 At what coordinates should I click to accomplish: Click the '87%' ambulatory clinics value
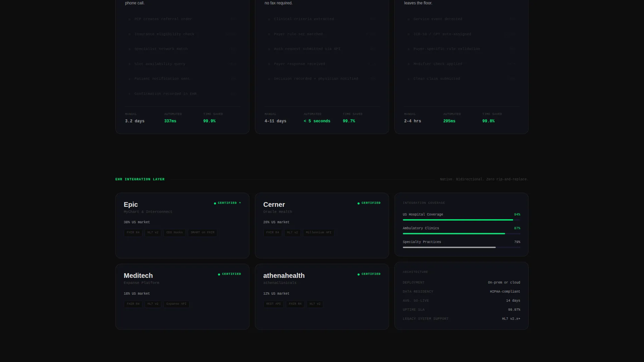point(517,228)
